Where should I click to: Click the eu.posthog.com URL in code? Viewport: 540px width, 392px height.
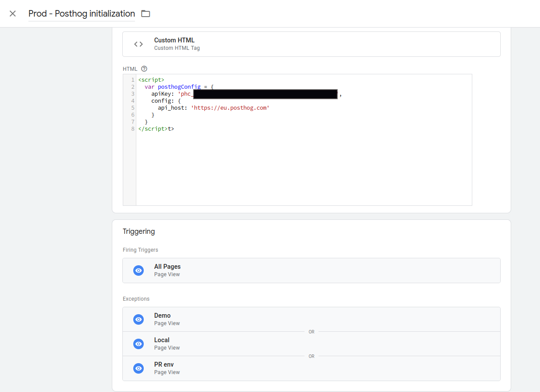pos(230,108)
